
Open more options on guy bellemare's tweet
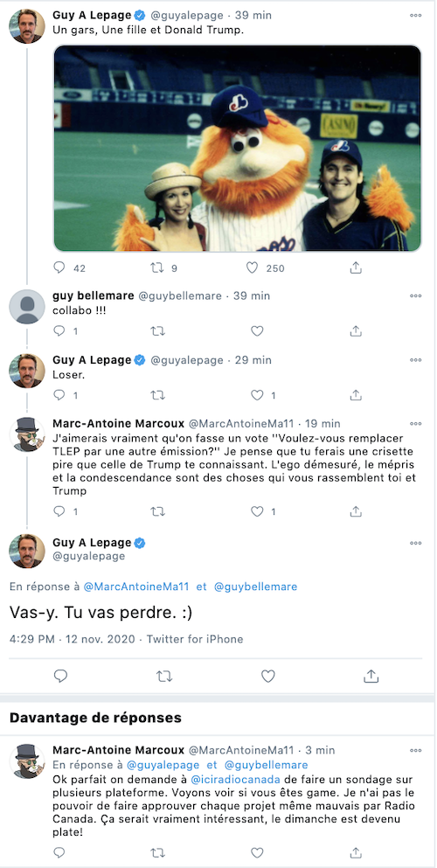click(x=415, y=295)
